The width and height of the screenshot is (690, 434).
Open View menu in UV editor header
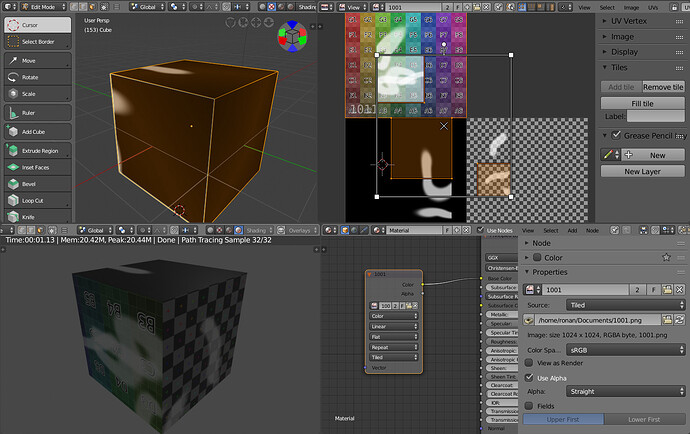pos(584,7)
